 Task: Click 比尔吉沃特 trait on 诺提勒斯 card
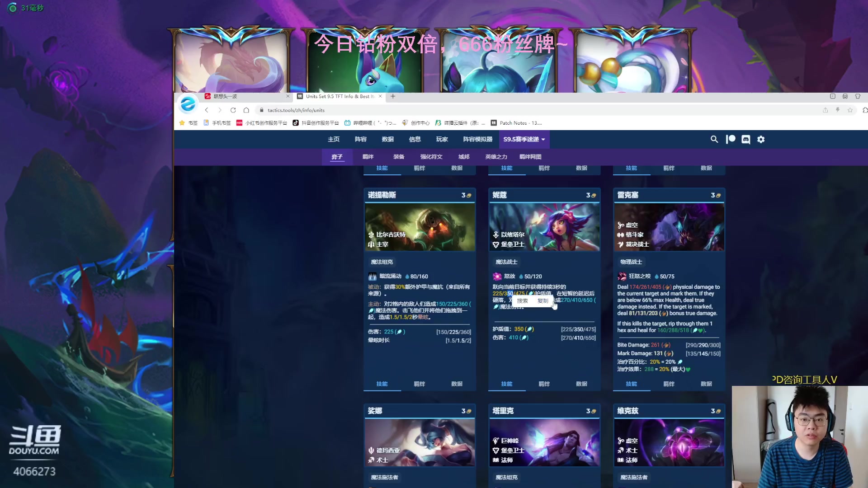387,235
